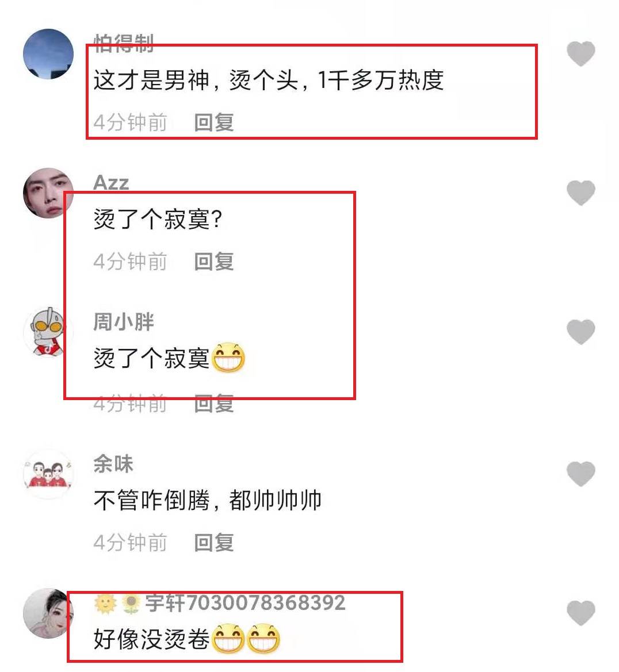Like 宇轩's comment 好像没烫卷
619x672 pixels.
580,612
